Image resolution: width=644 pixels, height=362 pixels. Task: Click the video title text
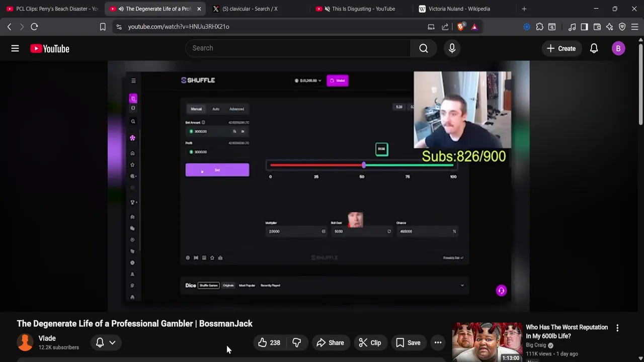pos(135,323)
